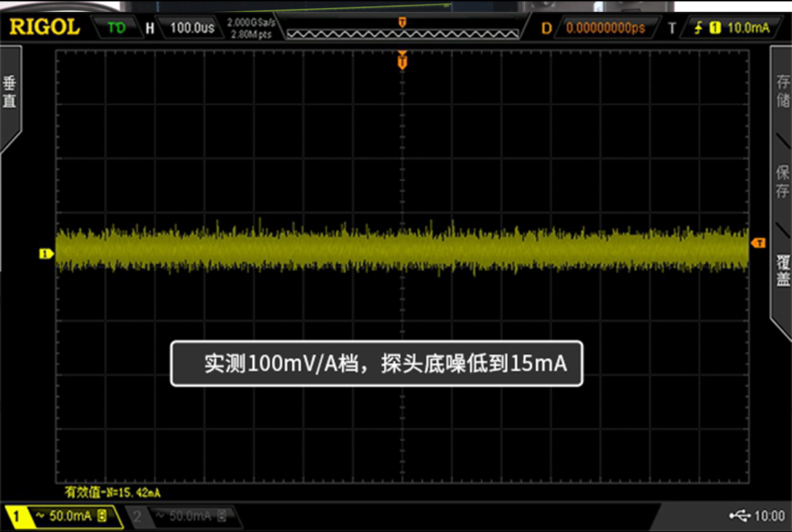The width and height of the screenshot is (792, 532).
Task: Click the 2.80M pts memory depth readout
Action: 251,34
